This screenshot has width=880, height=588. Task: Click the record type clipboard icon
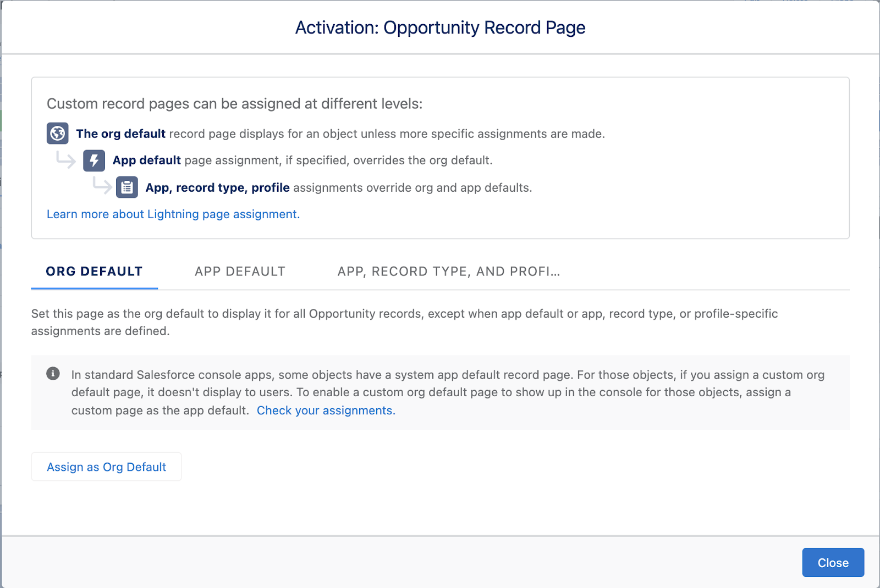coord(127,187)
